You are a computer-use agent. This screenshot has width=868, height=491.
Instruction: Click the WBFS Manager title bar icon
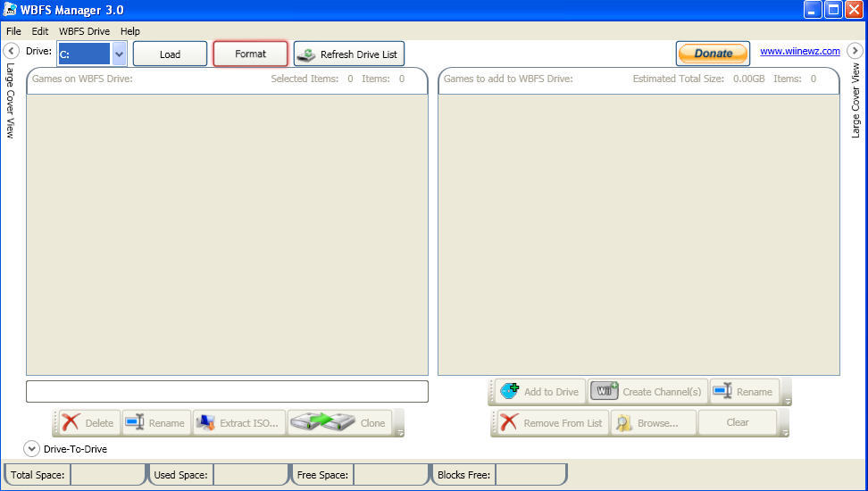click(10, 10)
